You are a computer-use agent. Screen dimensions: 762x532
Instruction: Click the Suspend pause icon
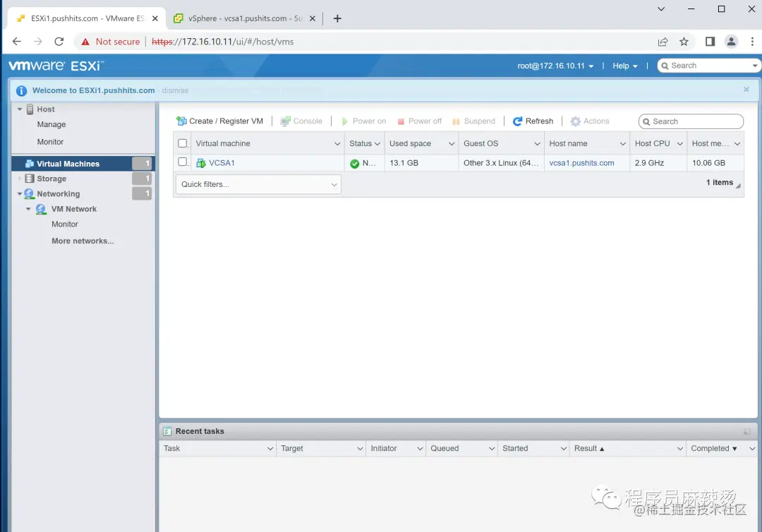tap(456, 121)
